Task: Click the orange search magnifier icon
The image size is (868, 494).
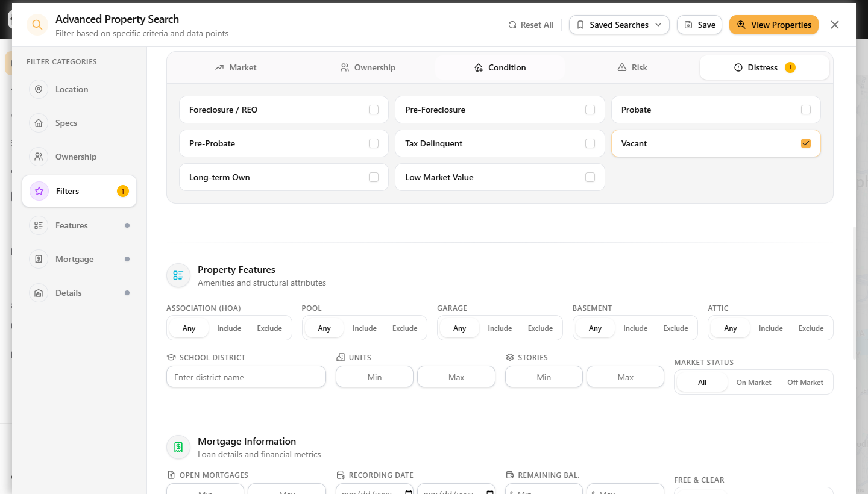Action: coord(37,25)
